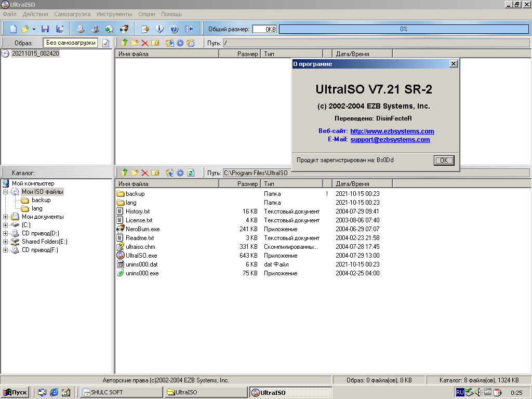The width and height of the screenshot is (532, 399).
Task: Open the www.ezbsystems.com website link
Action: pos(392,131)
